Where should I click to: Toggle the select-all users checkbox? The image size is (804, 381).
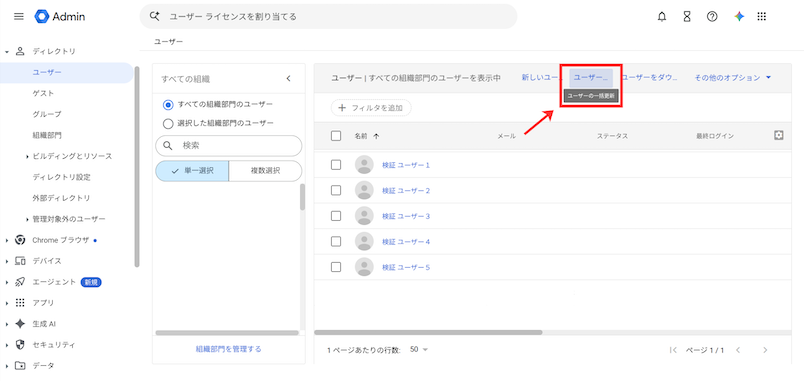(336, 136)
